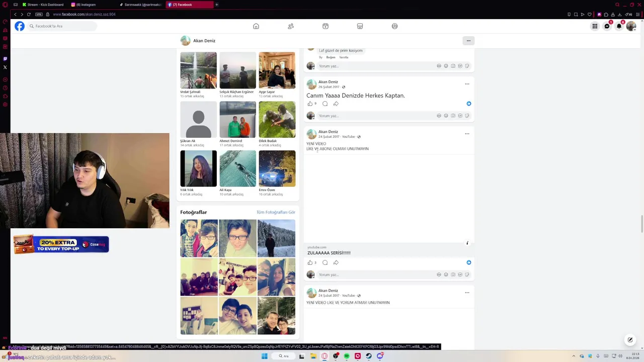Open the snowy forest photo thumbnail
This screenshot has width=644, height=362.
[276, 238]
